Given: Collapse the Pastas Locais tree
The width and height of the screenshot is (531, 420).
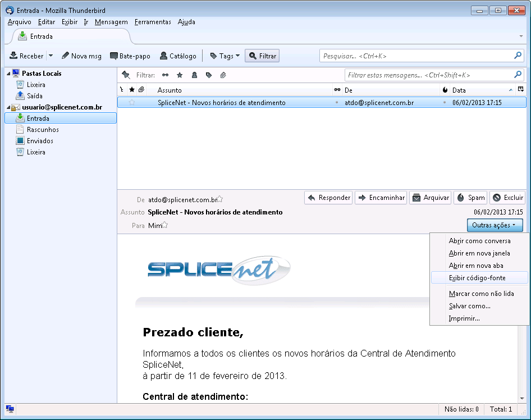Looking at the screenshot, I should 8,74.
